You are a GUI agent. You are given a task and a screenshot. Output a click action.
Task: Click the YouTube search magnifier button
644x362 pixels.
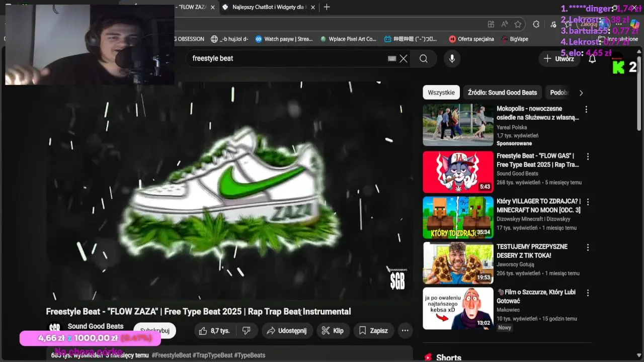pos(423,59)
